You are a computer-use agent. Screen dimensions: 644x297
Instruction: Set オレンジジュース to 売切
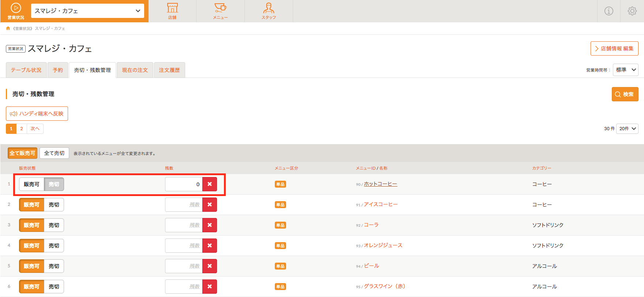(x=54, y=245)
